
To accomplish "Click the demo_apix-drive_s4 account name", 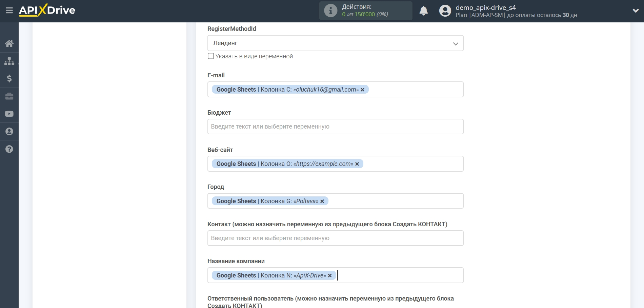I will 485,7.
